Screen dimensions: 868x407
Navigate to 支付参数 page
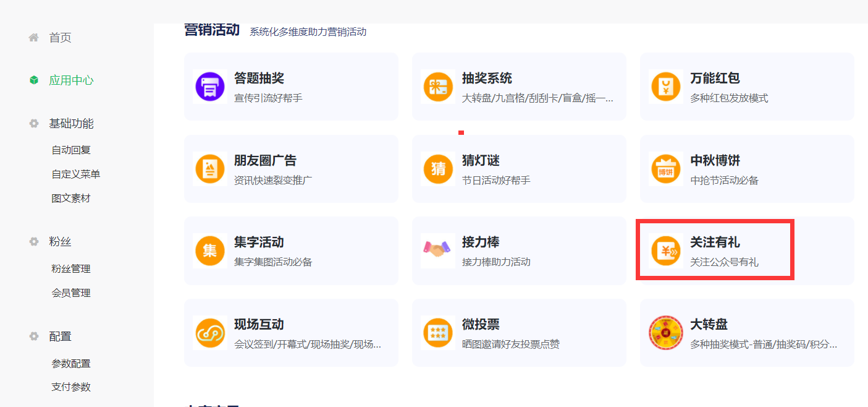pos(71,387)
